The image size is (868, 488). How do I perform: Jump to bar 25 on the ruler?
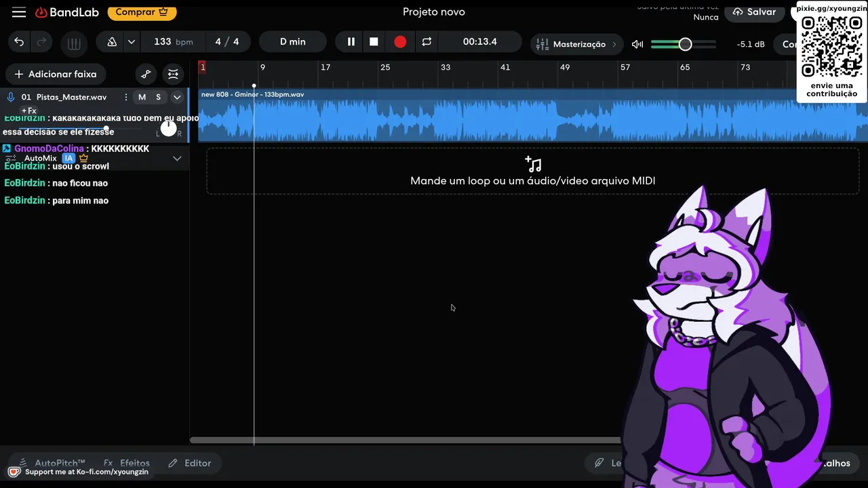pyautogui.click(x=385, y=67)
